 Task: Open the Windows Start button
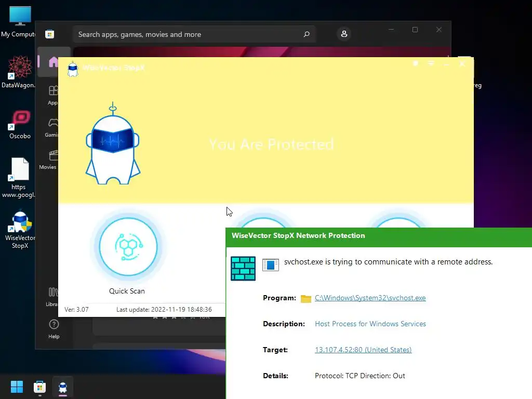(17, 387)
